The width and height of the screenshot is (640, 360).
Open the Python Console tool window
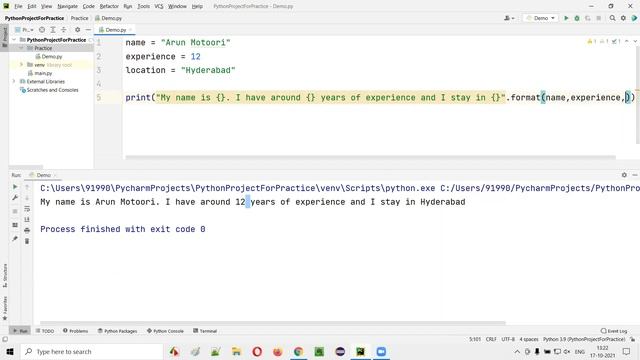[x=165, y=331]
